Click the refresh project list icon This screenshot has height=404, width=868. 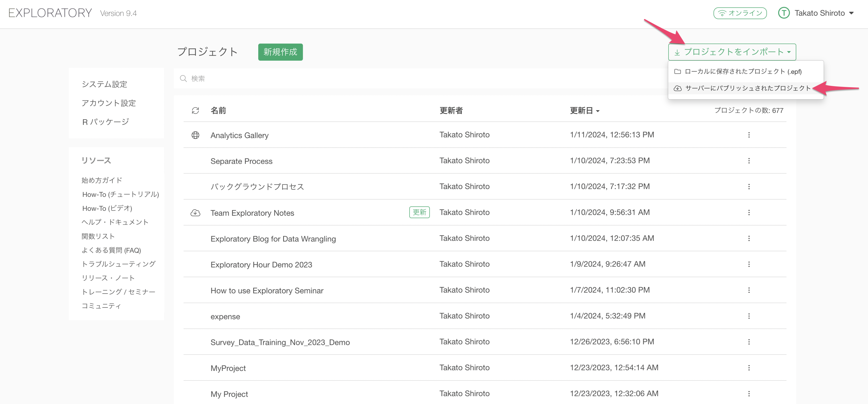coord(195,110)
